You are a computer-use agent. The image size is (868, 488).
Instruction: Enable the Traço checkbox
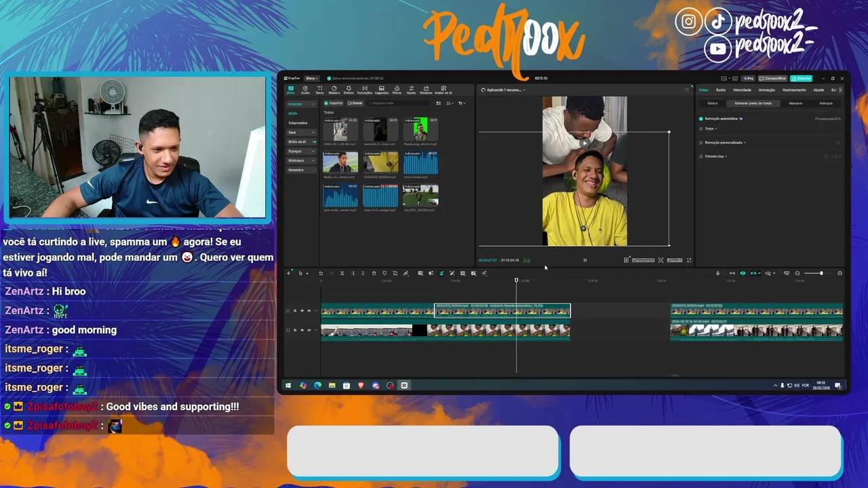(701, 129)
